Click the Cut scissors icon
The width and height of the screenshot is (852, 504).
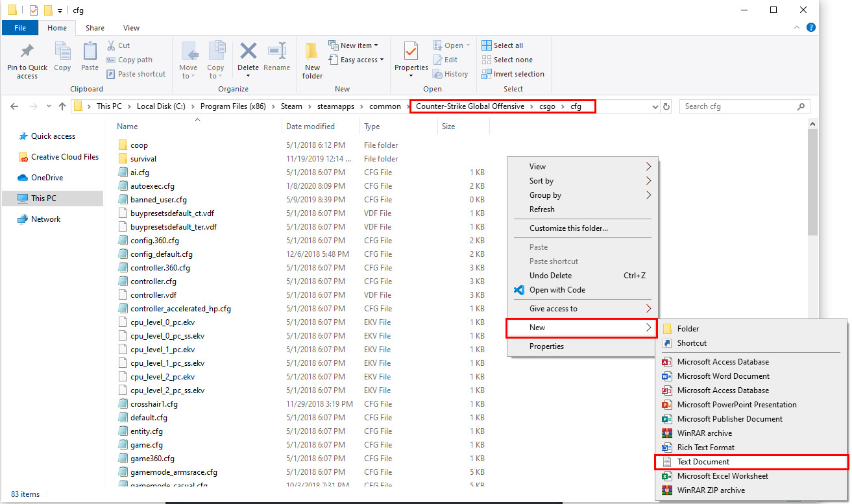(110, 45)
